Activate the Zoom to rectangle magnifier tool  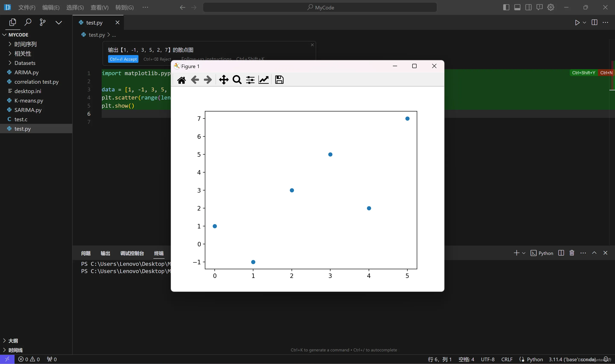[x=237, y=80]
